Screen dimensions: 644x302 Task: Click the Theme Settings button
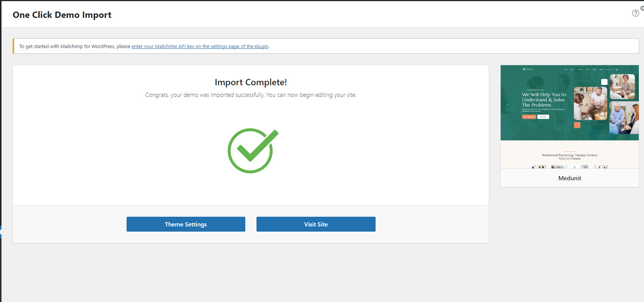coord(186,224)
